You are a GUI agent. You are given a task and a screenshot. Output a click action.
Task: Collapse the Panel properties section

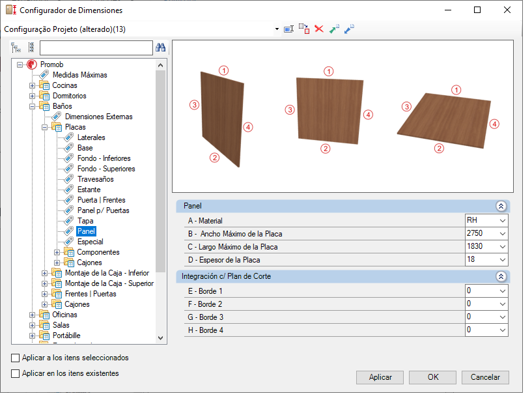(501, 206)
